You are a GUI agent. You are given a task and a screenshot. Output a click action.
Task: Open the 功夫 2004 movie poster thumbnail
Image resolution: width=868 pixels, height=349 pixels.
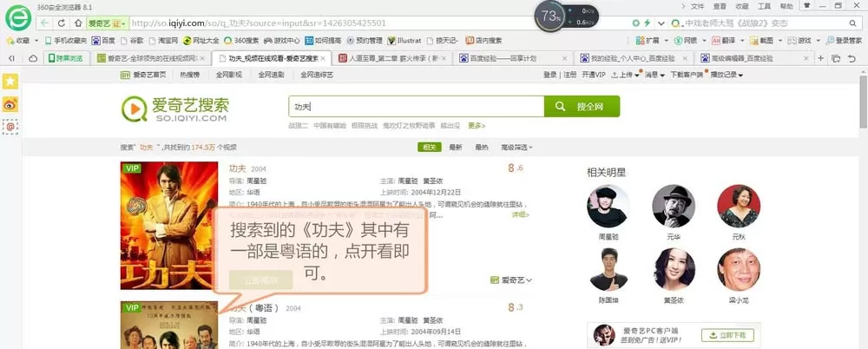click(169, 226)
